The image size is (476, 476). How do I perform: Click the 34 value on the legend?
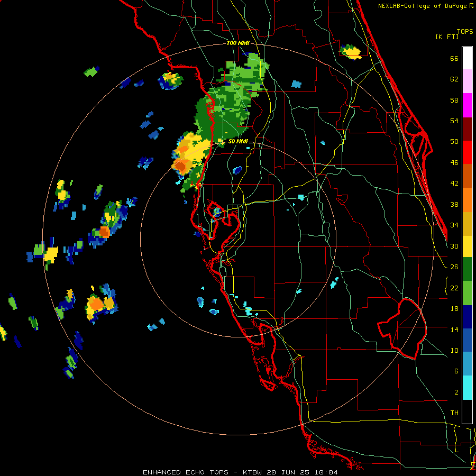(454, 225)
